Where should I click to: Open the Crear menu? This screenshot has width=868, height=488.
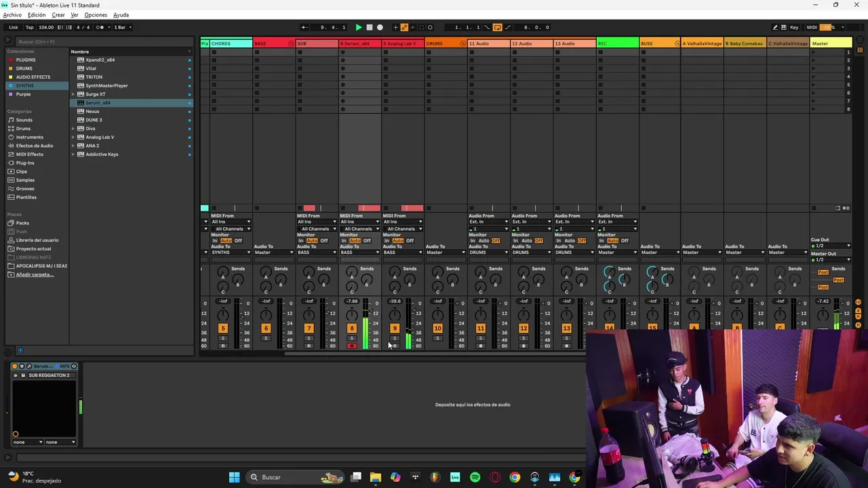coord(58,15)
